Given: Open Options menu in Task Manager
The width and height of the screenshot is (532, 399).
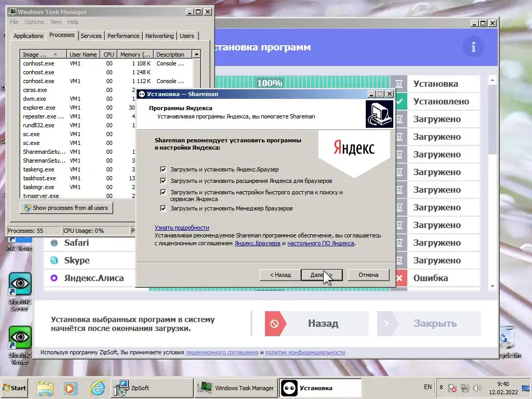Looking at the screenshot, I should [x=34, y=22].
